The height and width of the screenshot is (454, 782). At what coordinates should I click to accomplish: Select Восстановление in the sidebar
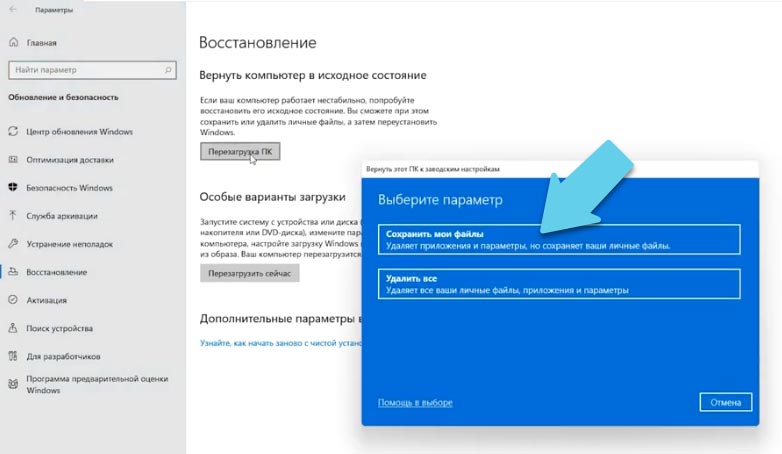[56, 272]
